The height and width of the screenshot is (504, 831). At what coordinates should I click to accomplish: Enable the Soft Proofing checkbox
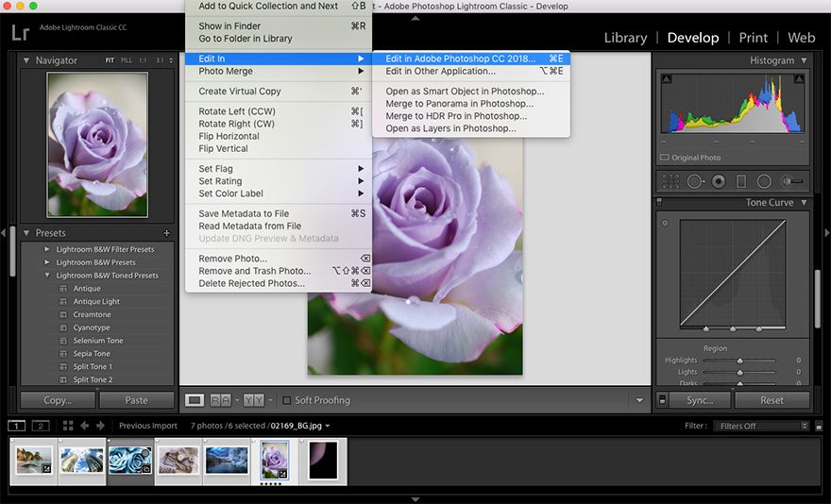click(287, 400)
